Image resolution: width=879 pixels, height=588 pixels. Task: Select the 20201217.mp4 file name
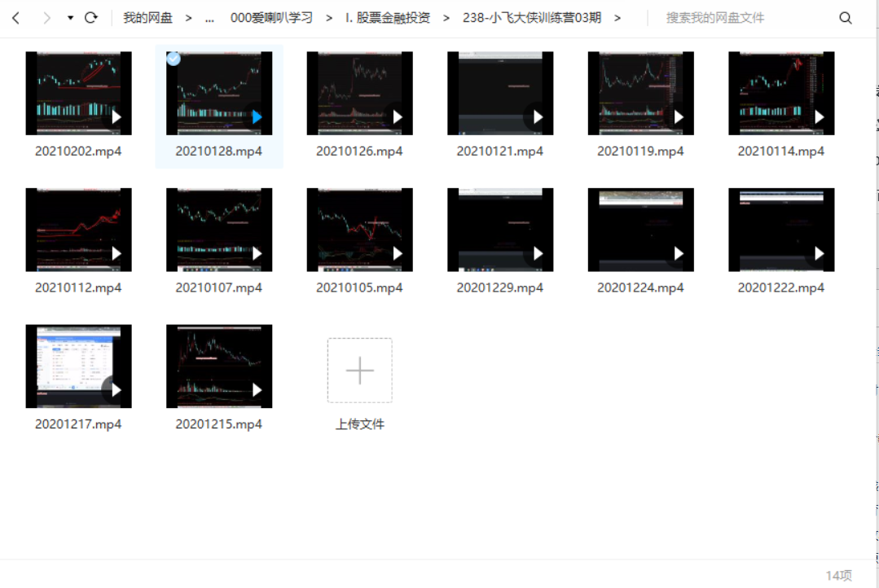[78, 424]
